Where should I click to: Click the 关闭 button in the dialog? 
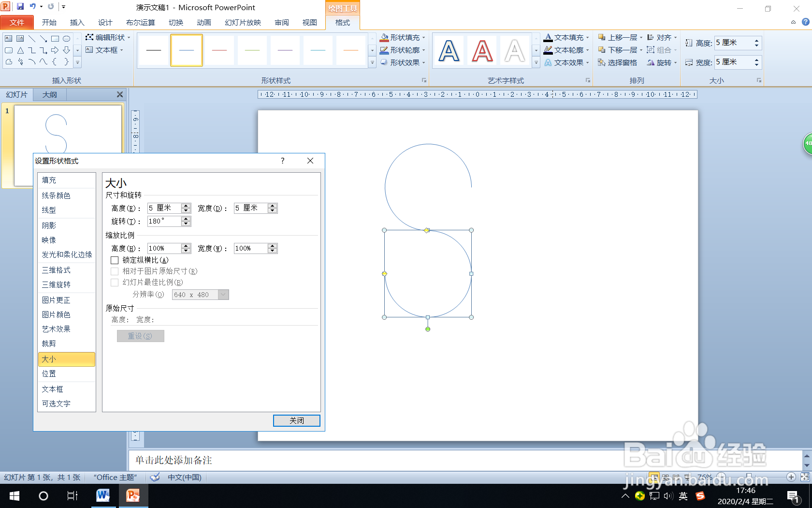[x=296, y=420]
